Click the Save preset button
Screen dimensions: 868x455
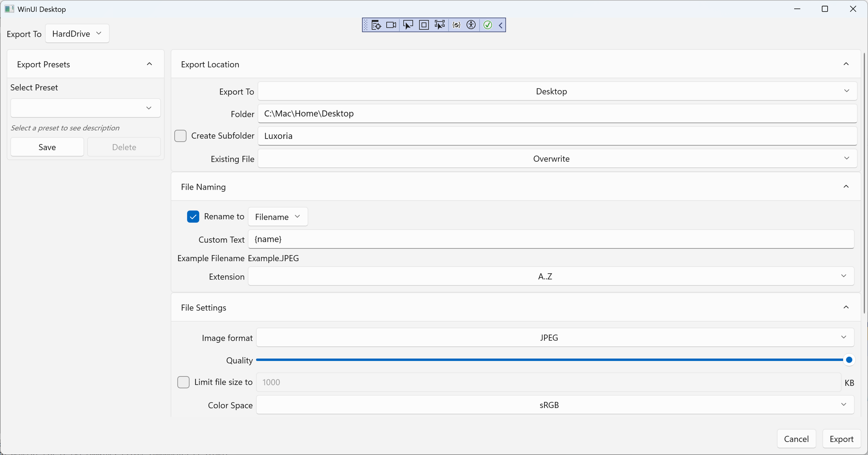[x=47, y=147]
